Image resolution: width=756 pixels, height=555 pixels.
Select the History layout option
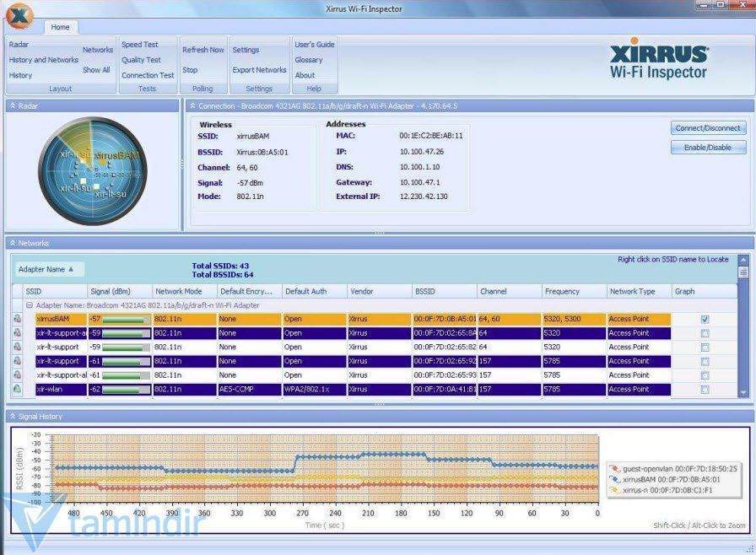[20, 75]
